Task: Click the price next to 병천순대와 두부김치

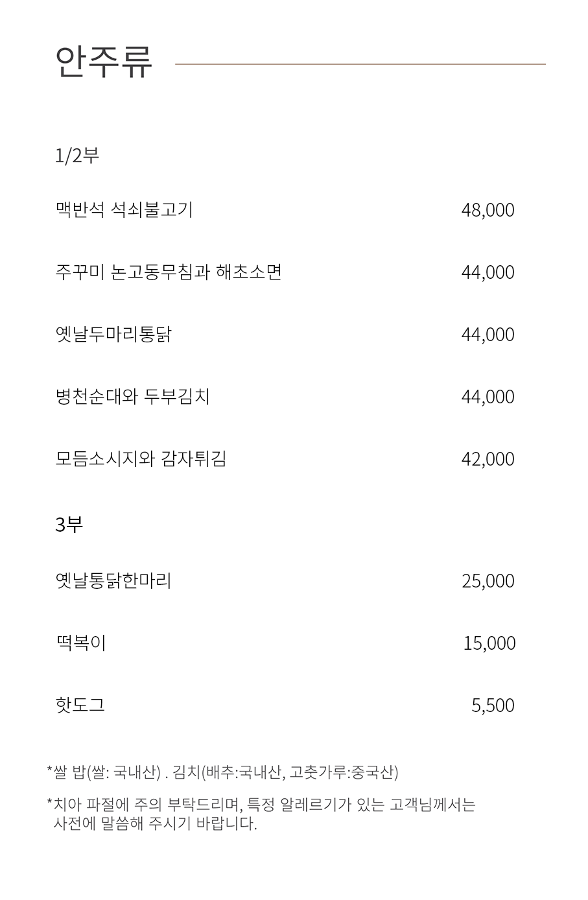Action: coord(488,397)
